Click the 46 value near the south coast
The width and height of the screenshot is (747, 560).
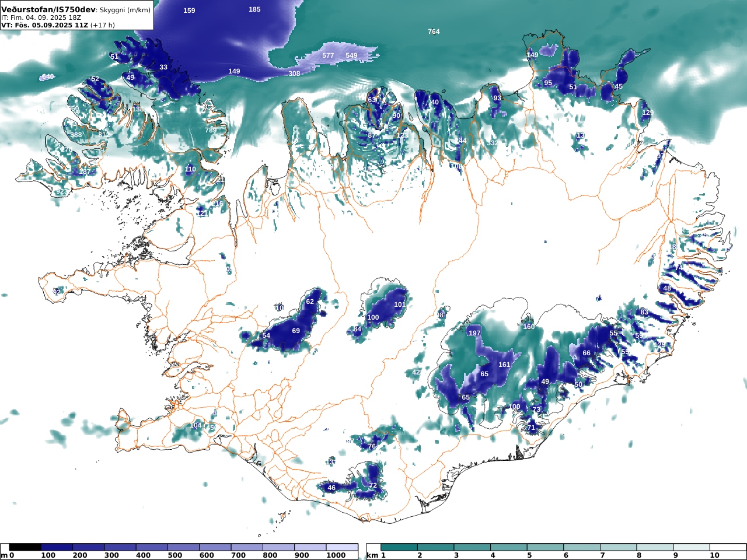[x=331, y=488]
